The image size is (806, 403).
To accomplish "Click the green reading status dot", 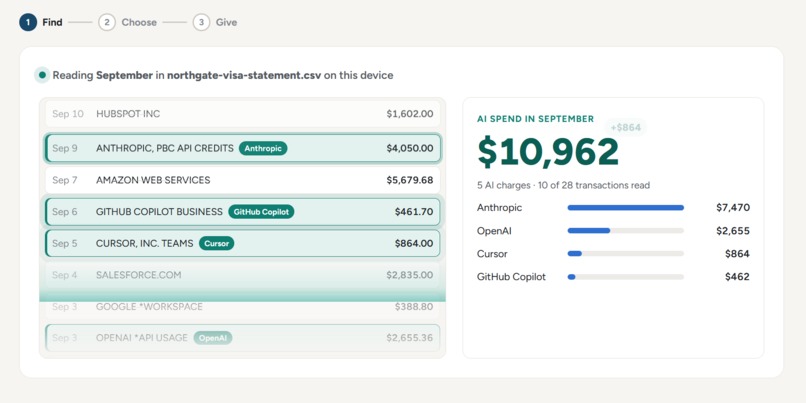I will 42,75.
